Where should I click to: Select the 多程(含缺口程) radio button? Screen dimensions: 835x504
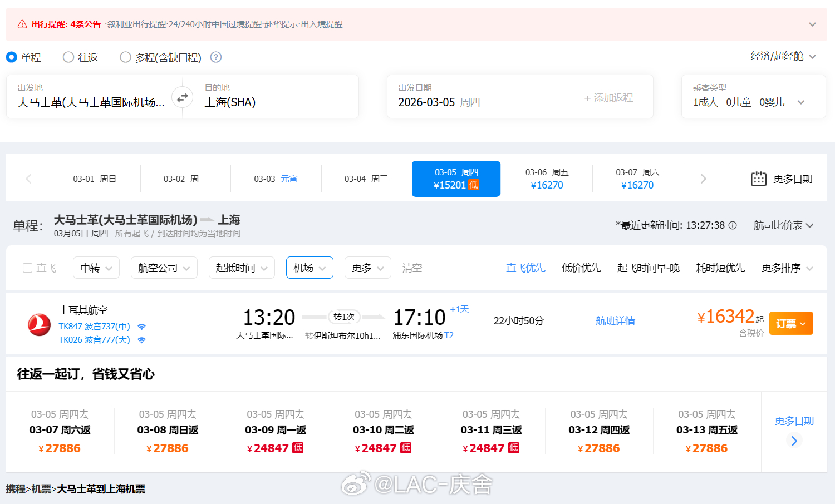tap(125, 57)
